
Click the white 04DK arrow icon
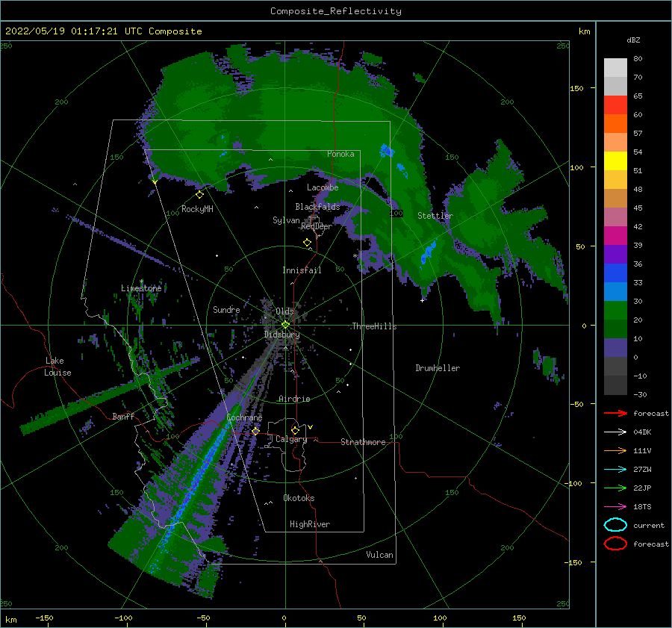click(615, 432)
